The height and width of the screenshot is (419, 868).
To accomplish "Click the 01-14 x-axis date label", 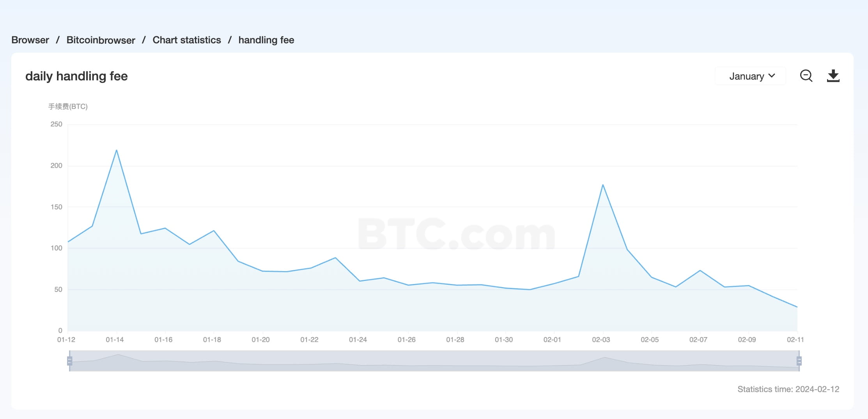I will click(x=115, y=340).
